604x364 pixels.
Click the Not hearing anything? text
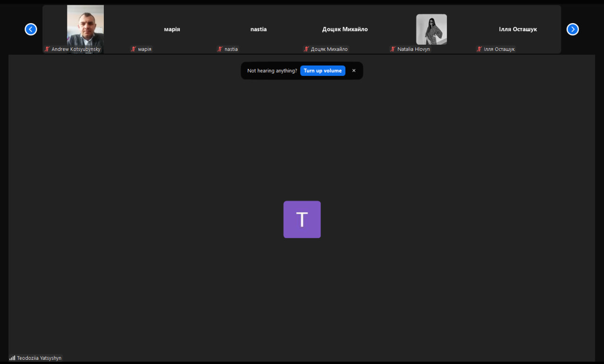pyautogui.click(x=272, y=71)
